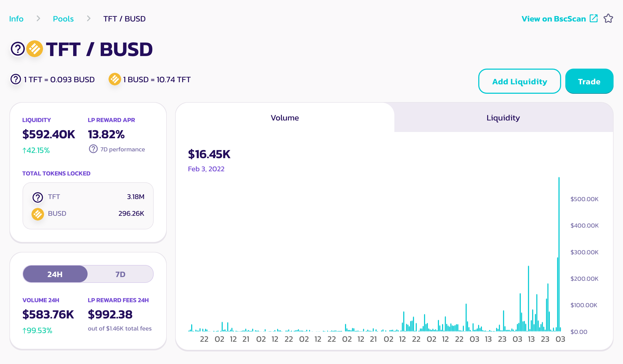Screen dimensions: 623x364
Task: Click the TOTAL TOKENS LOCKED heading
Action: (x=56, y=173)
